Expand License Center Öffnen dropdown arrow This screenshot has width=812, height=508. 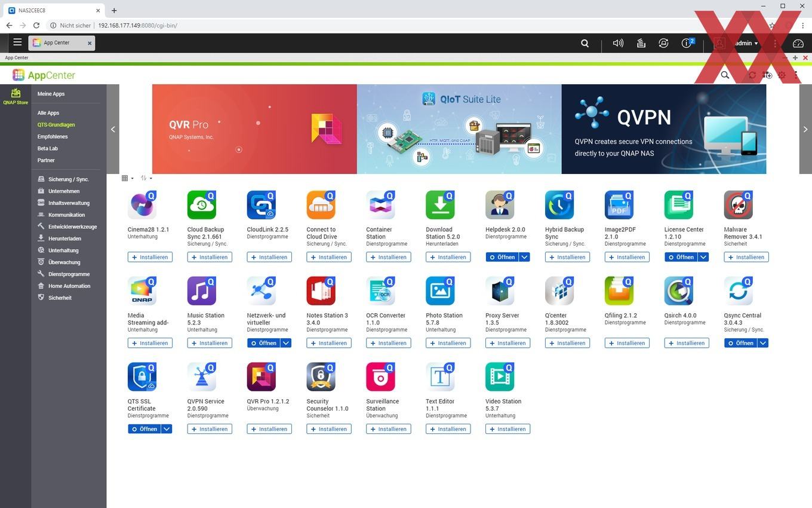pyautogui.click(x=703, y=257)
